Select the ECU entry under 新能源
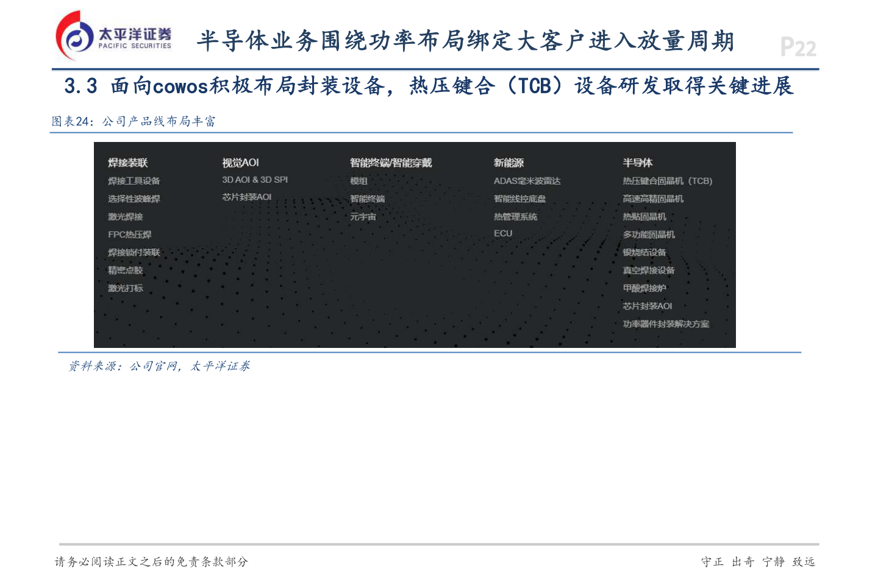The image size is (878, 588). tap(501, 232)
